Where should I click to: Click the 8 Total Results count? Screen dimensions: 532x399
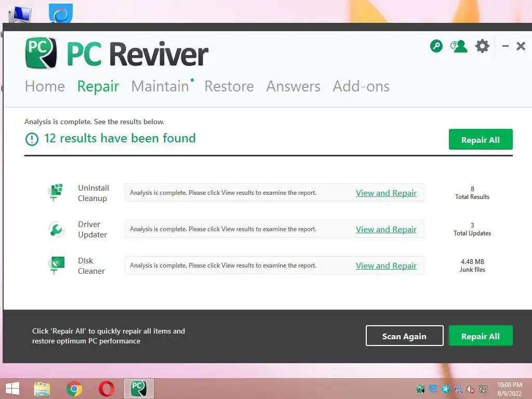coord(472,193)
